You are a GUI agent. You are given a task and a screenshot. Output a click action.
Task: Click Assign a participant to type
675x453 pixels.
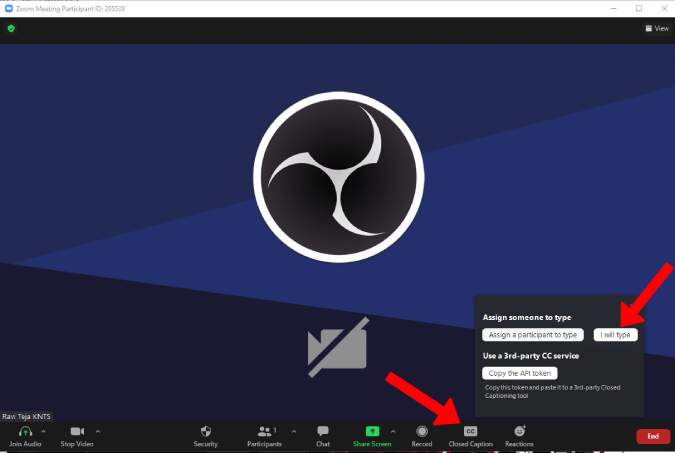click(x=533, y=335)
